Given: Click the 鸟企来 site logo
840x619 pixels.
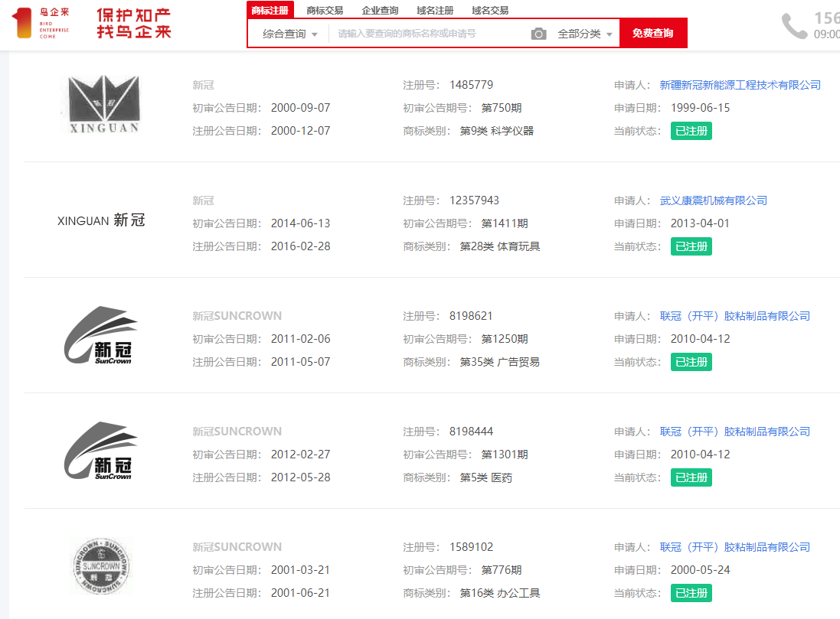Looking at the screenshot, I should [x=41, y=23].
